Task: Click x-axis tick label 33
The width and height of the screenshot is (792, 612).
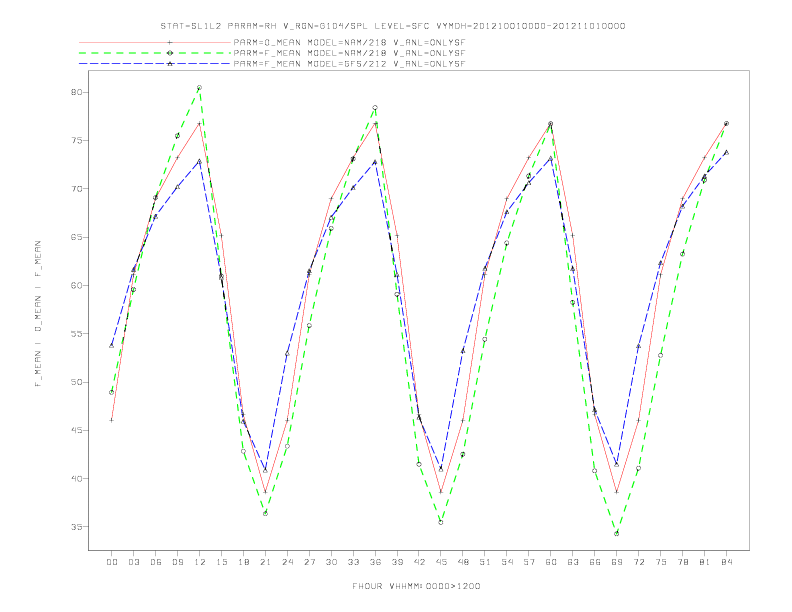Action: (353, 562)
